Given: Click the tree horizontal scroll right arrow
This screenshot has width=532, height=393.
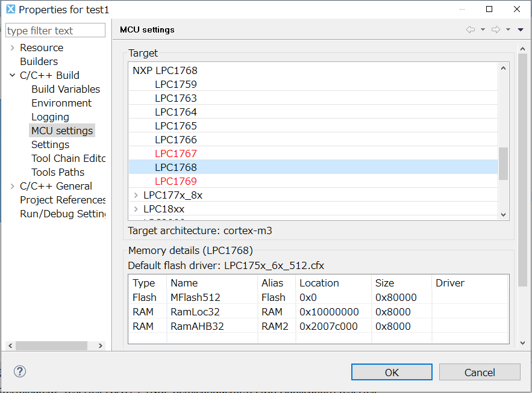Looking at the screenshot, I should [x=100, y=345].
